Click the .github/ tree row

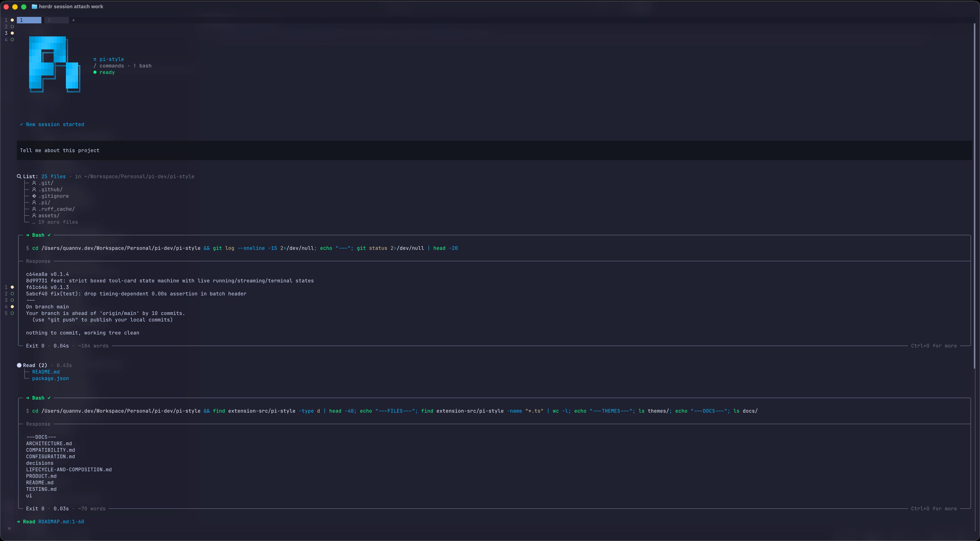tap(47, 190)
